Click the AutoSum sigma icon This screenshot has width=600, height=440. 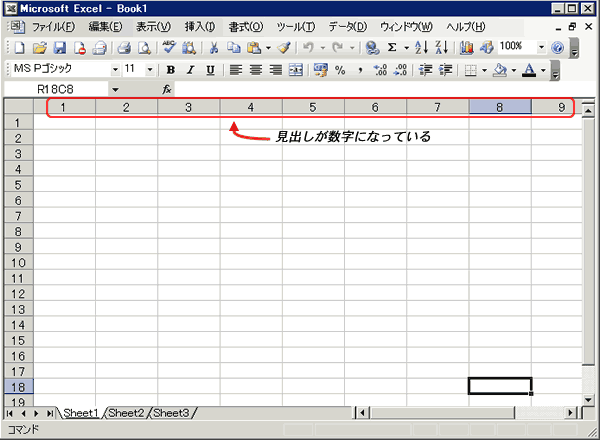(391, 47)
